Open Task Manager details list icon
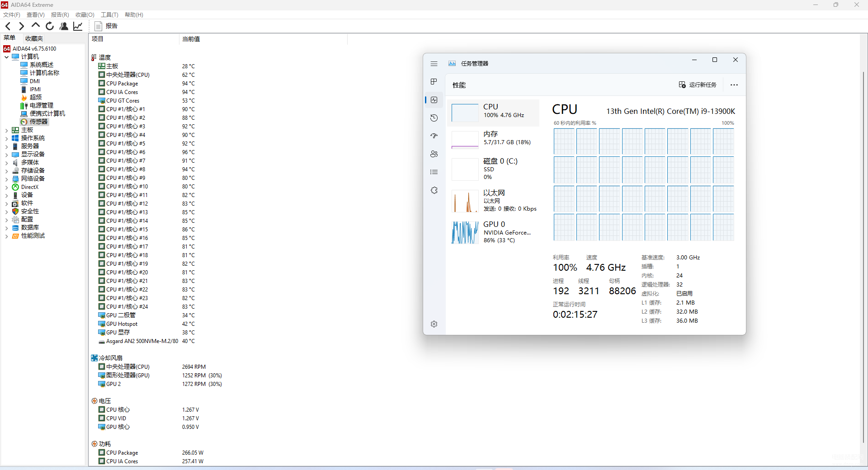 point(434,172)
